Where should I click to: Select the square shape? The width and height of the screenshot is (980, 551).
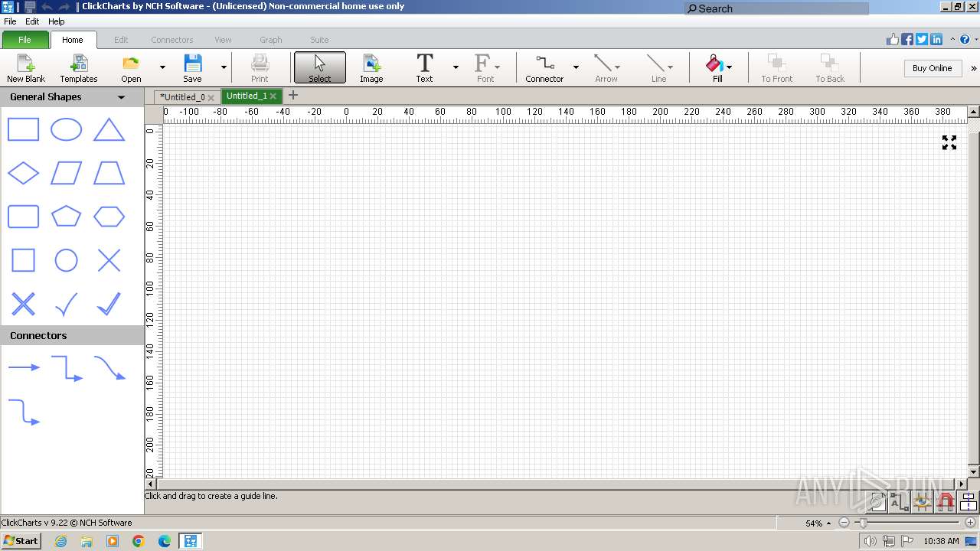pos(23,260)
